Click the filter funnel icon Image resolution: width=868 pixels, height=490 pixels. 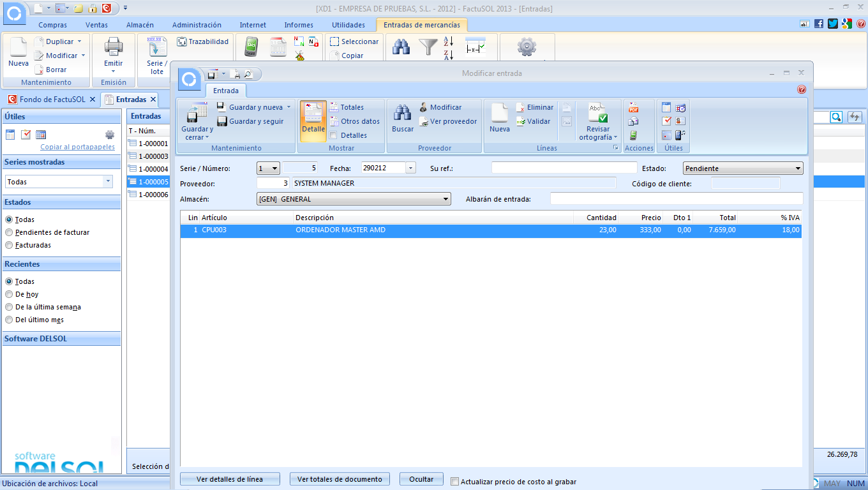click(428, 47)
